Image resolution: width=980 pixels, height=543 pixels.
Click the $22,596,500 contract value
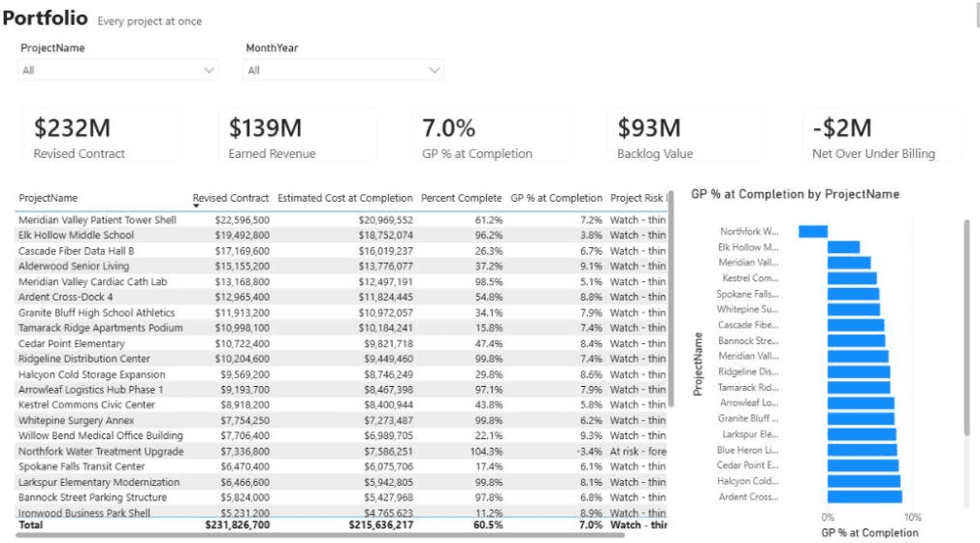pos(243,220)
